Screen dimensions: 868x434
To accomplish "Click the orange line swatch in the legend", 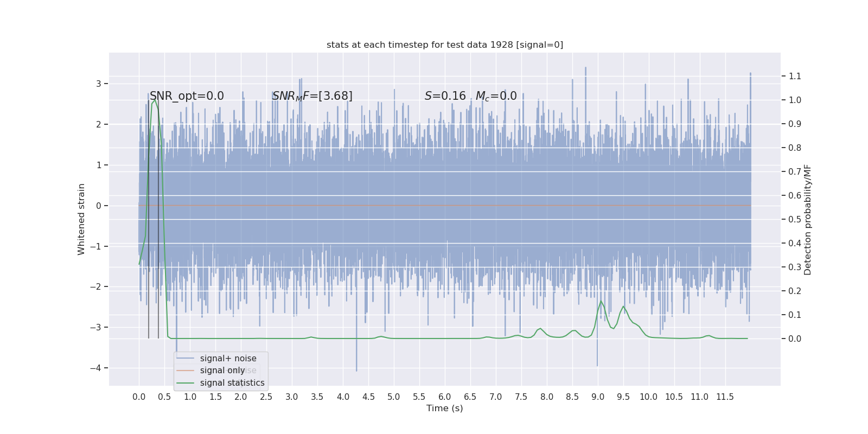I will click(x=186, y=371).
